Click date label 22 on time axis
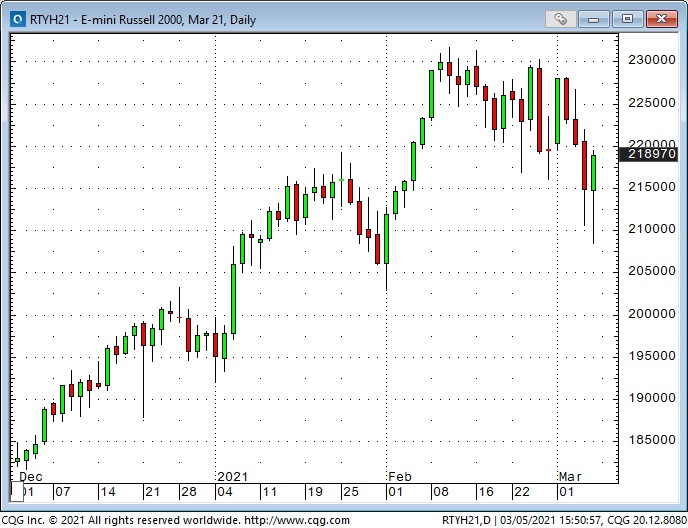 pyautogui.click(x=522, y=492)
